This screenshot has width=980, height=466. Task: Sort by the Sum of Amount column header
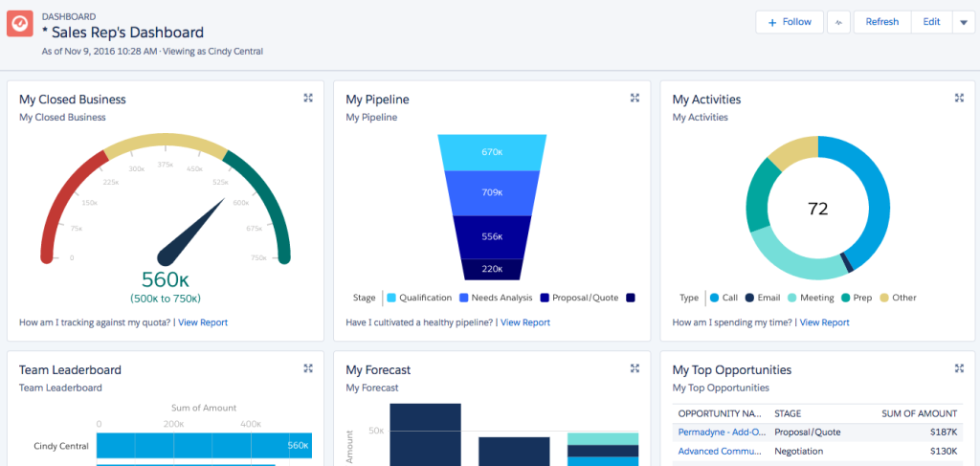tap(919, 413)
